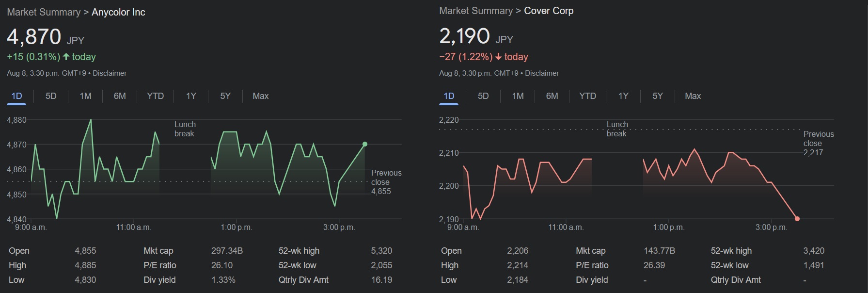Click Lunch break label on Cover Corp chart
Viewport: 868px width, 293px height.
pos(617,129)
